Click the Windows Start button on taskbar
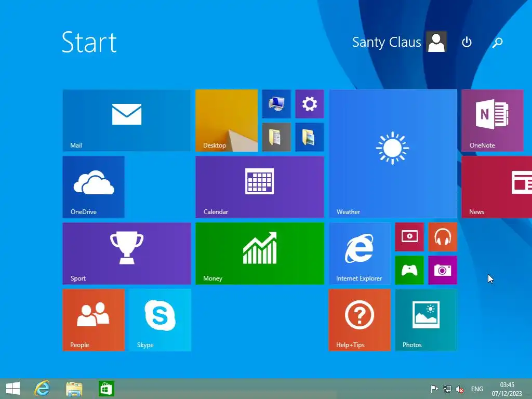Viewport: 532px width, 399px height. (13, 389)
